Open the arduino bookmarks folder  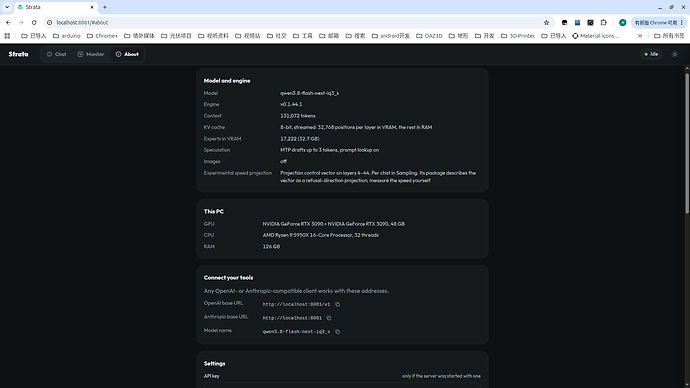tap(66, 36)
